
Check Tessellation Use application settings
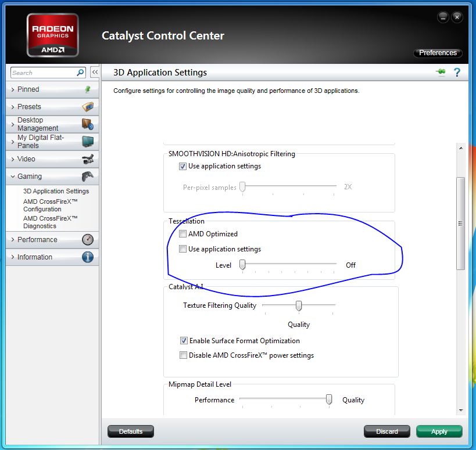182,249
